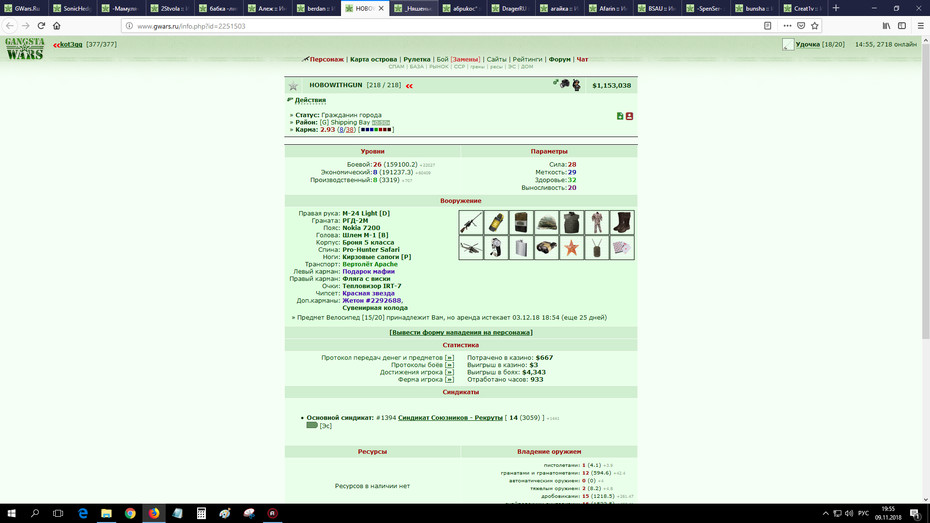Click the M-1 helmet item icon
This screenshot has width=930, height=523.
pyautogui.click(x=546, y=222)
